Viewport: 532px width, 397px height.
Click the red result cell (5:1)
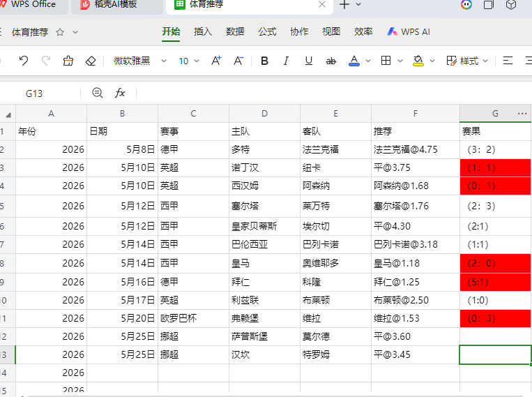[495, 282]
